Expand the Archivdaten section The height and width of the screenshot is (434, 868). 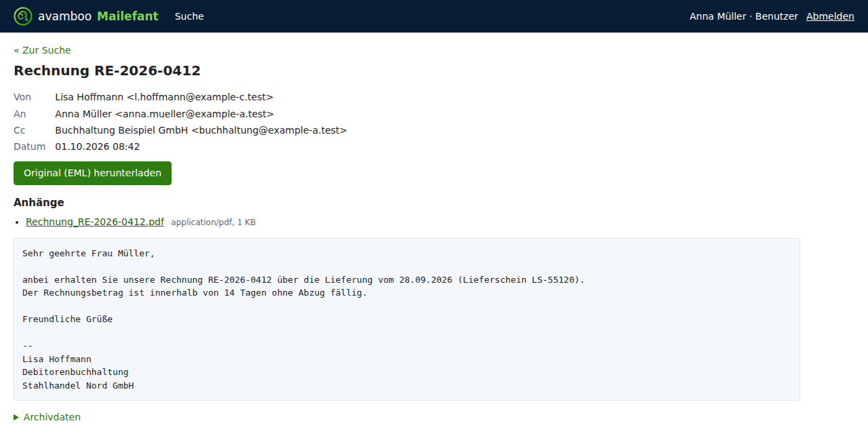47,417
